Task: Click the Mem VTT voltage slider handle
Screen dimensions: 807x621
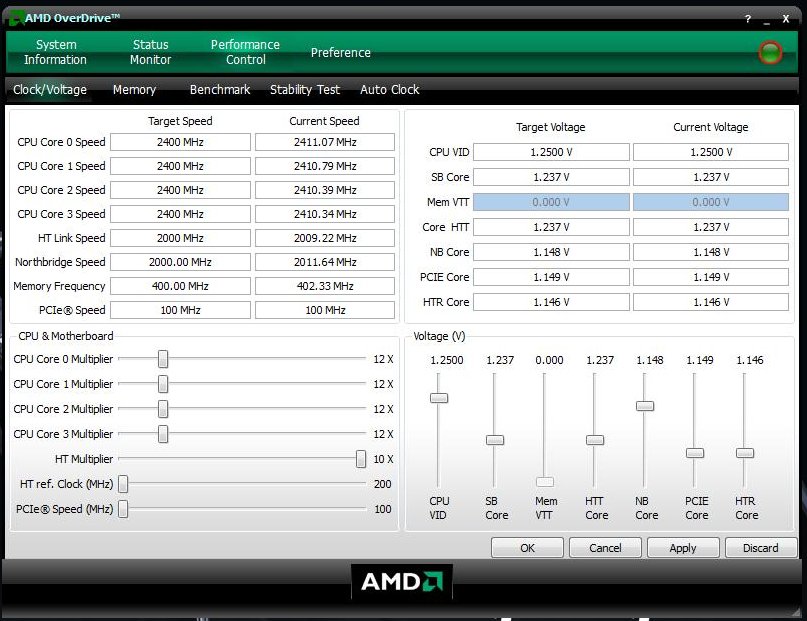Action: [545, 482]
